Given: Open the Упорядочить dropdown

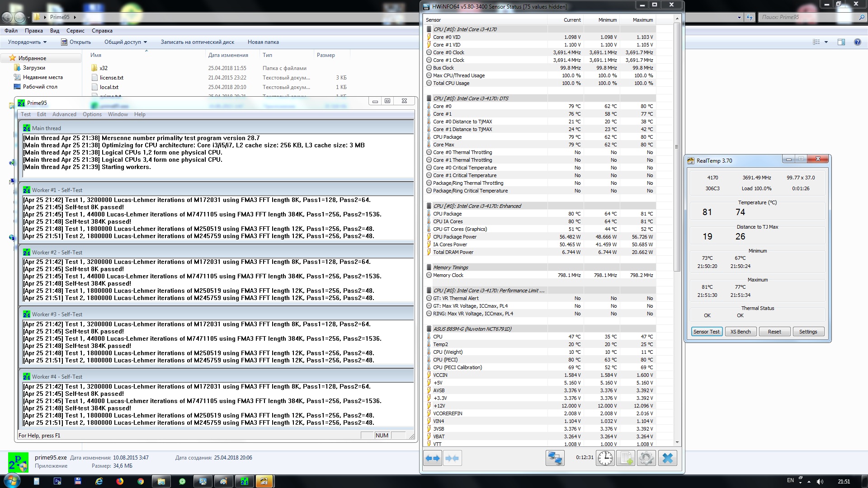Looking at the screenshot, I should coord(27,42).
